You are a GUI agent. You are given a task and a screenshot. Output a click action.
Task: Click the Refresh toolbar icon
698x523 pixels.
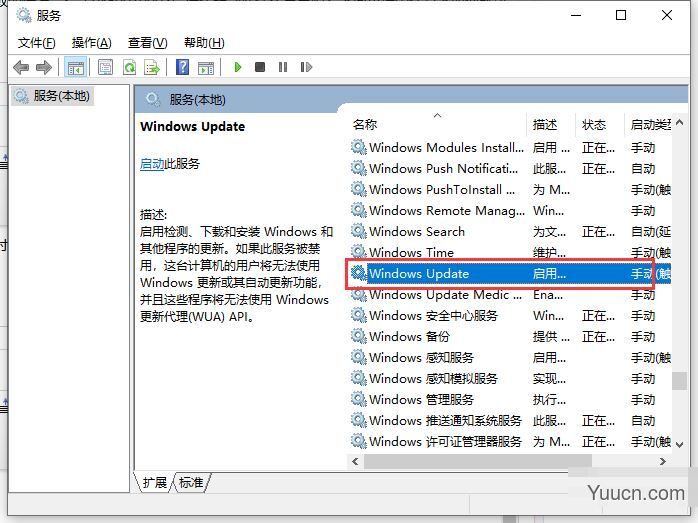click(130, 67)
